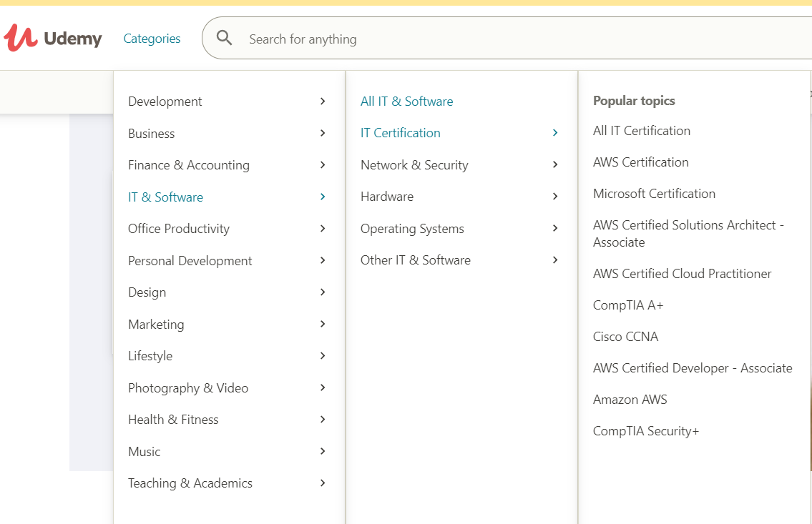Expand the Health & Fitness chevron
812x524 pixels.
click(x=323, y=420)
